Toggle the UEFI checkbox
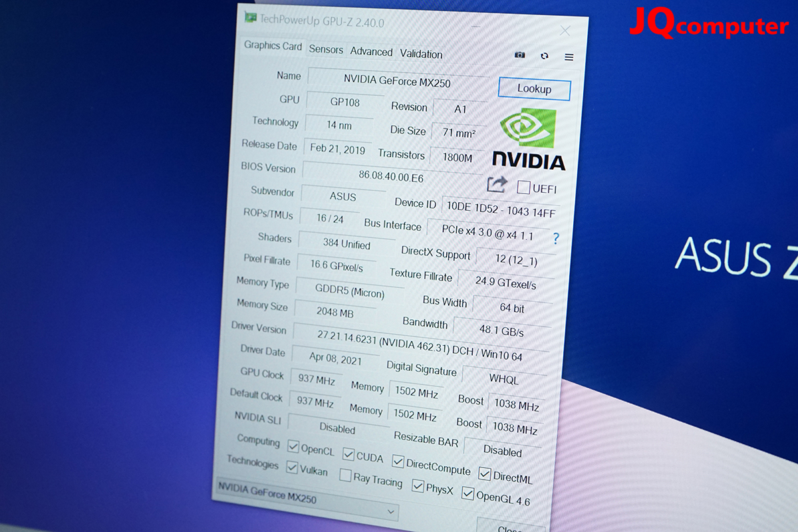Image resolution: width=798 pixels, height=532 pixels. (523, 188)
